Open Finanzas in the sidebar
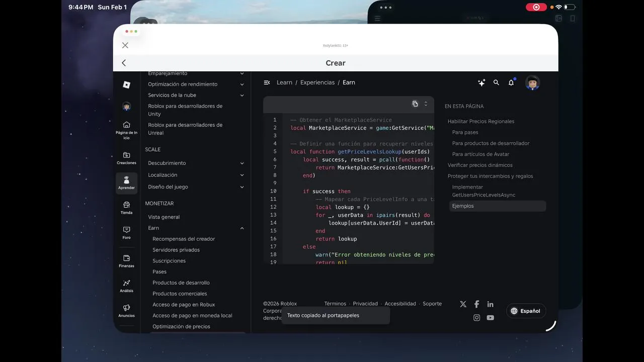Screen dimensions: 644x362 pyautogui.click(x=126, y=261)
